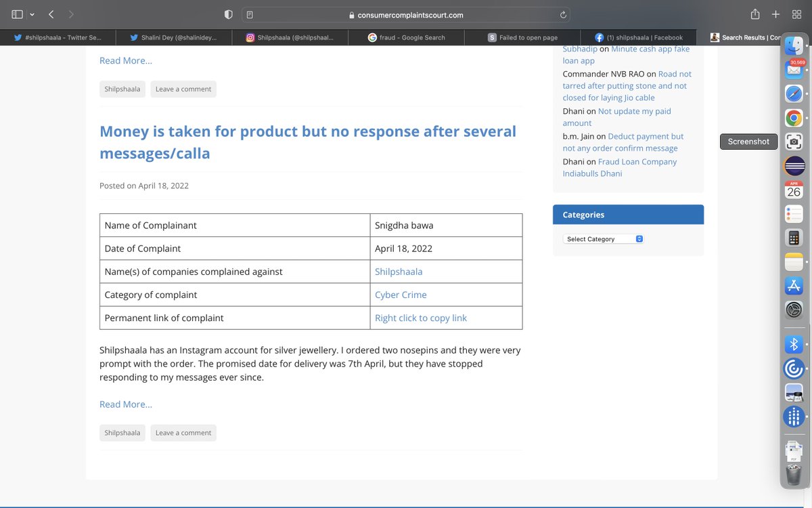Image resolution: width=812 pixels, height=508 pixels.
Task: Open Eclipse from the Dock
Action: tap(794, 166)
